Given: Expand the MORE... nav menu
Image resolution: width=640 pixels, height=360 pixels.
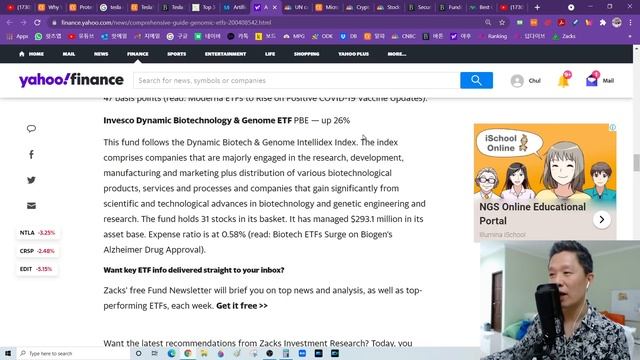Looking at the screenshot, I should click(x=397, y=54).
